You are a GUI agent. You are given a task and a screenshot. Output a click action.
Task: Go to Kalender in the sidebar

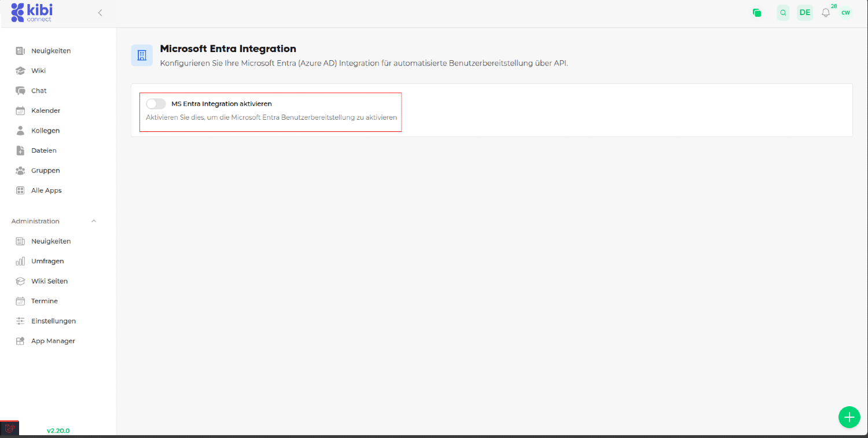46,111
